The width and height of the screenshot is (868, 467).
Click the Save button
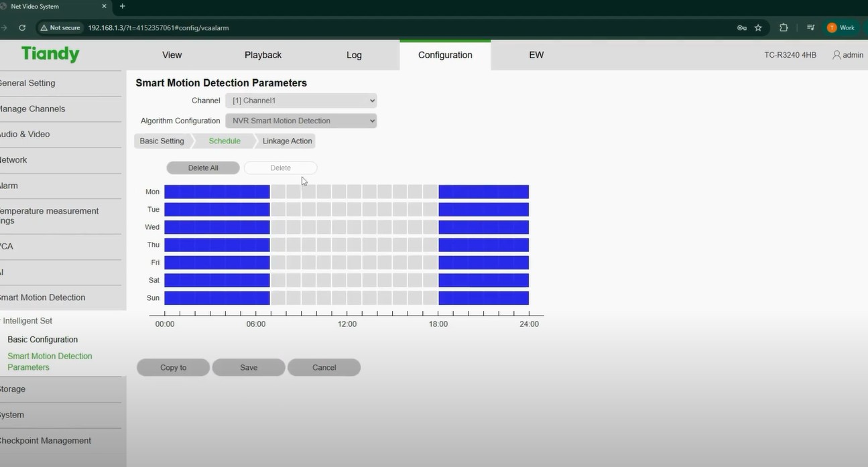point(249,367)
